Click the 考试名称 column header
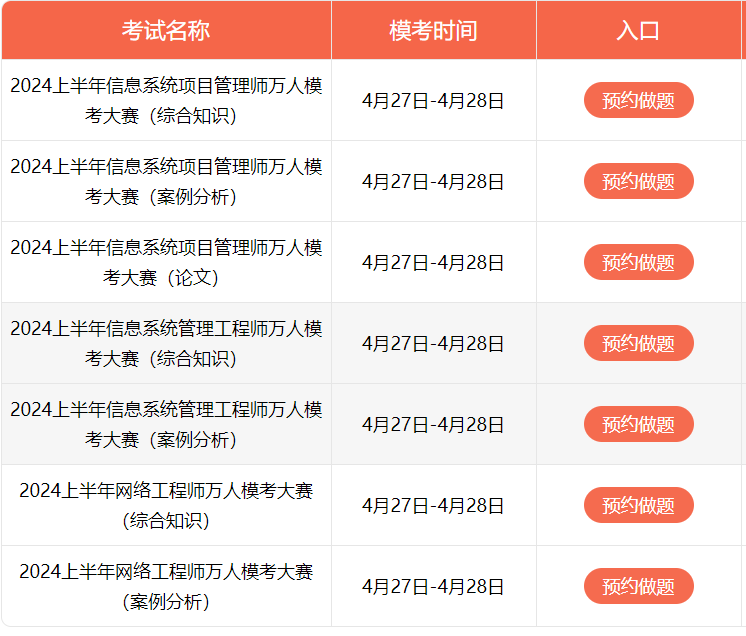The height and width of the screenshot is (636, 746). (x=166, y=30)
